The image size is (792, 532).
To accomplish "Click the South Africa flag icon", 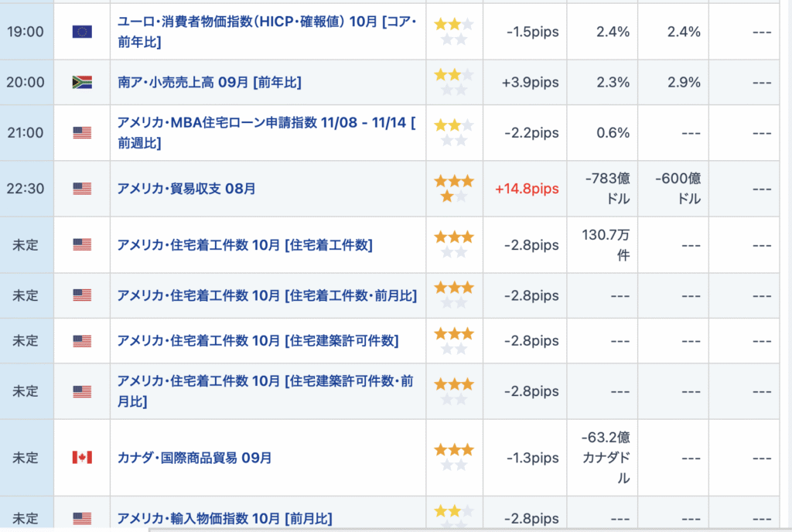I will tap(82, 82).
